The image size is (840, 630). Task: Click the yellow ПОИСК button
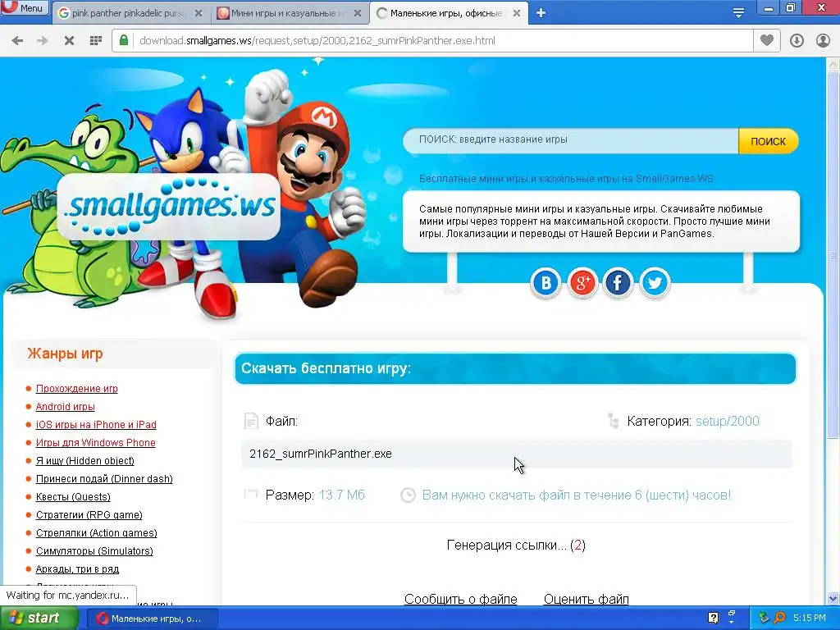768,141
